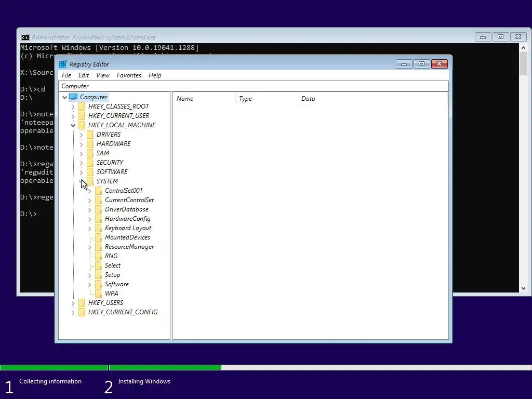Viewport: 532px width, 399px height.
Task: Expand the DriverDatabase chevron
Action: point(89,210)
